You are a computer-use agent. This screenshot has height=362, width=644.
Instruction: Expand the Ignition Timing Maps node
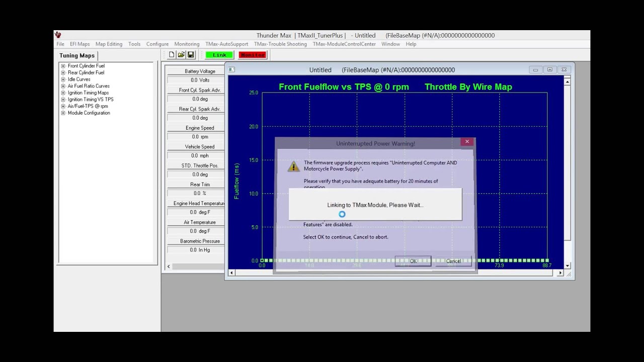[x=63, y=93]
